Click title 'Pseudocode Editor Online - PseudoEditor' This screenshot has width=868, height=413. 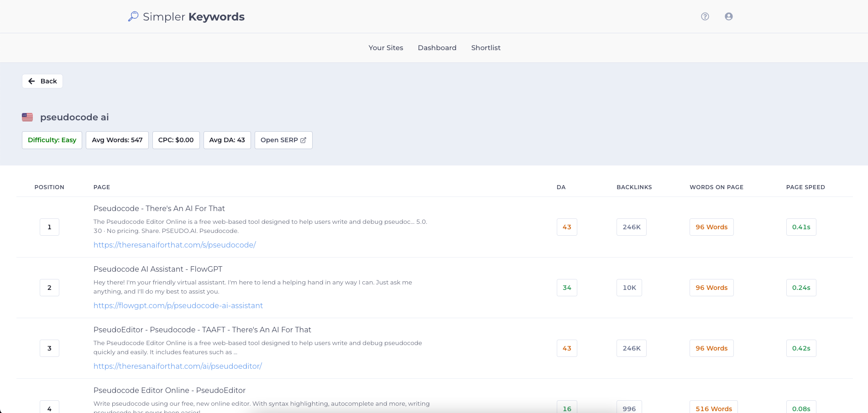tap(169, 390)
